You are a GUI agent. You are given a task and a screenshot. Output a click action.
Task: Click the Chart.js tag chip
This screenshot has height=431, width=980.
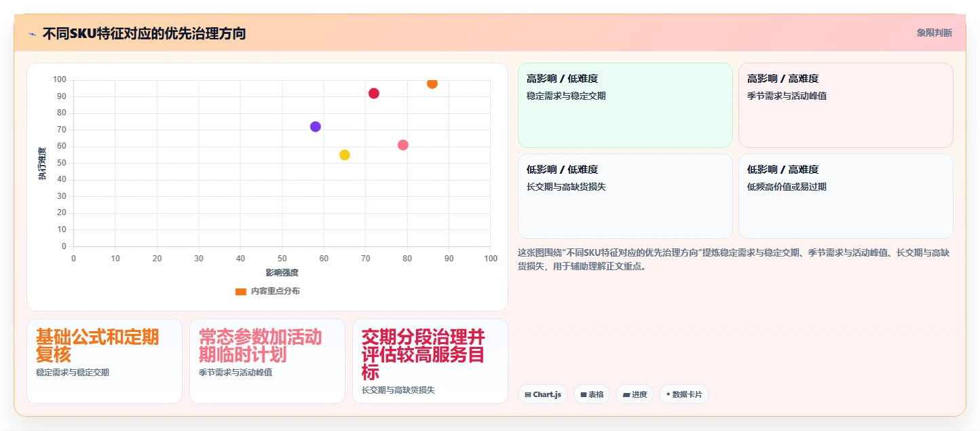coord(543,394)
